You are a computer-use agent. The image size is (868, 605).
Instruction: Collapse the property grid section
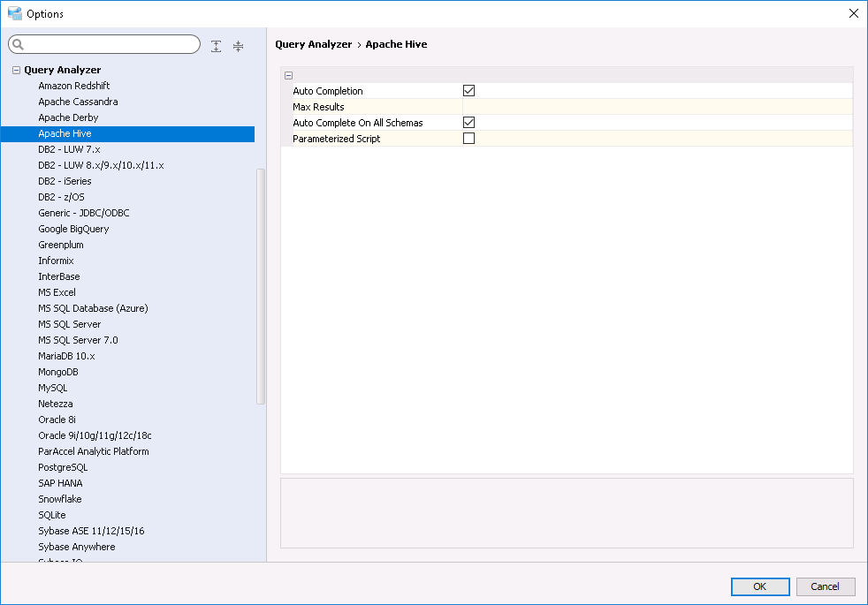[289, 75]
